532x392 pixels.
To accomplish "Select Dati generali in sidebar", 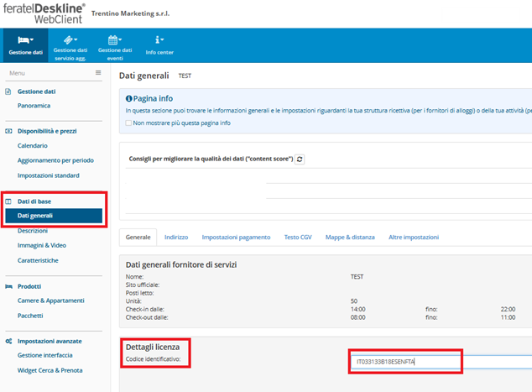I will tap(54, 216).
